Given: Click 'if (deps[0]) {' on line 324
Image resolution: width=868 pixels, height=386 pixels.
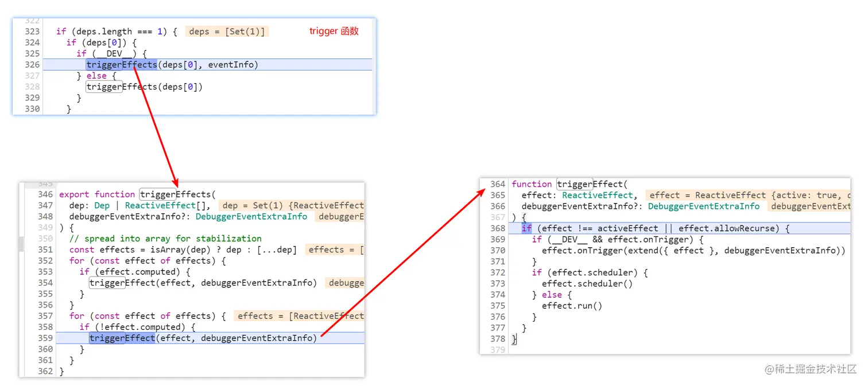Looking at the screenshot, I should 102,42.
